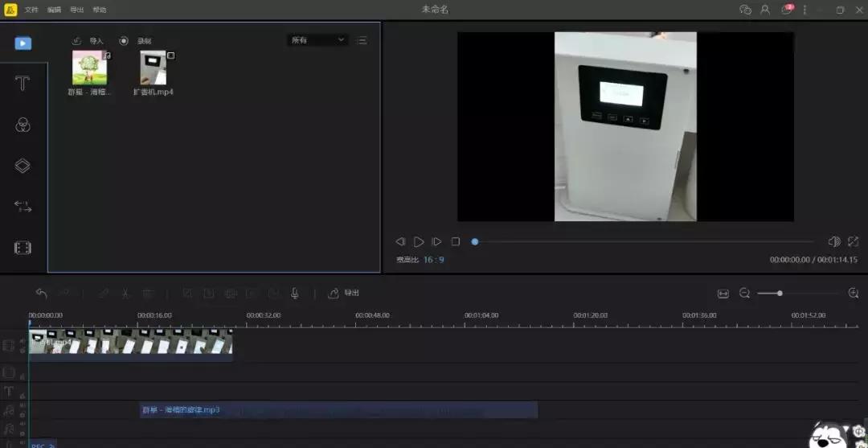Click the undo arrow in timeline toolbar

pos(41,294)
